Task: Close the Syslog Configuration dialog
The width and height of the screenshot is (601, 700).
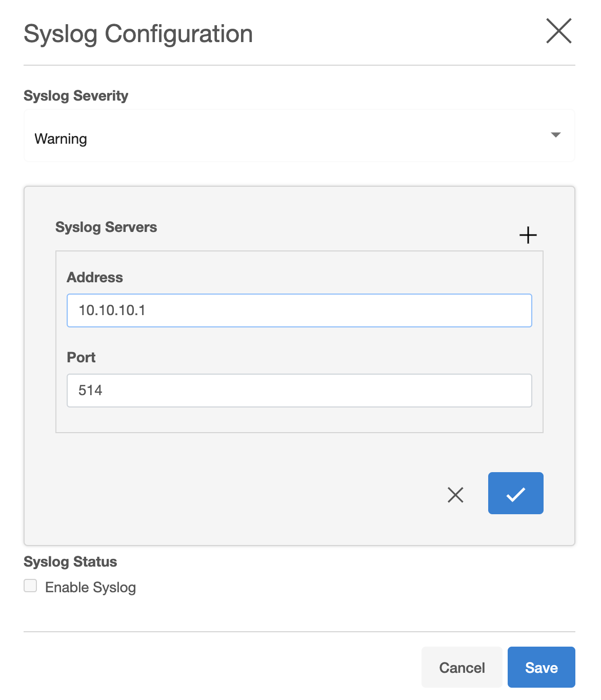Action: (558, 31)
